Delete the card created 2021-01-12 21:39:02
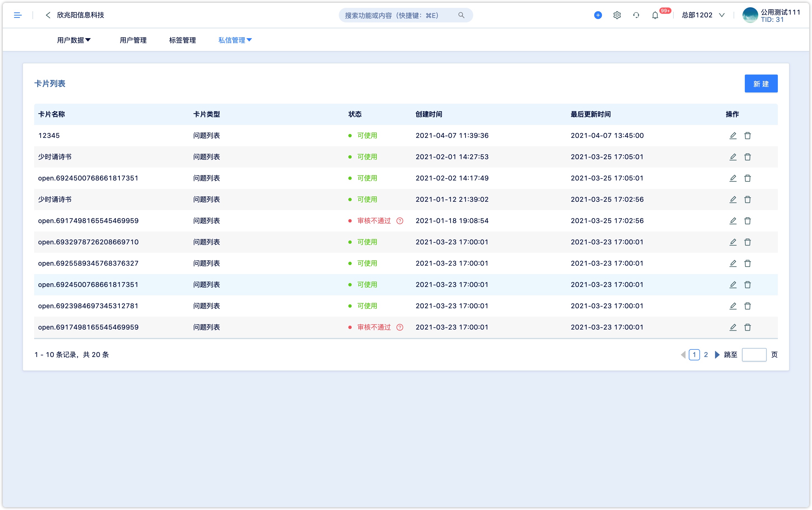Viewport: 812px width, 510px height. (748, 199)
